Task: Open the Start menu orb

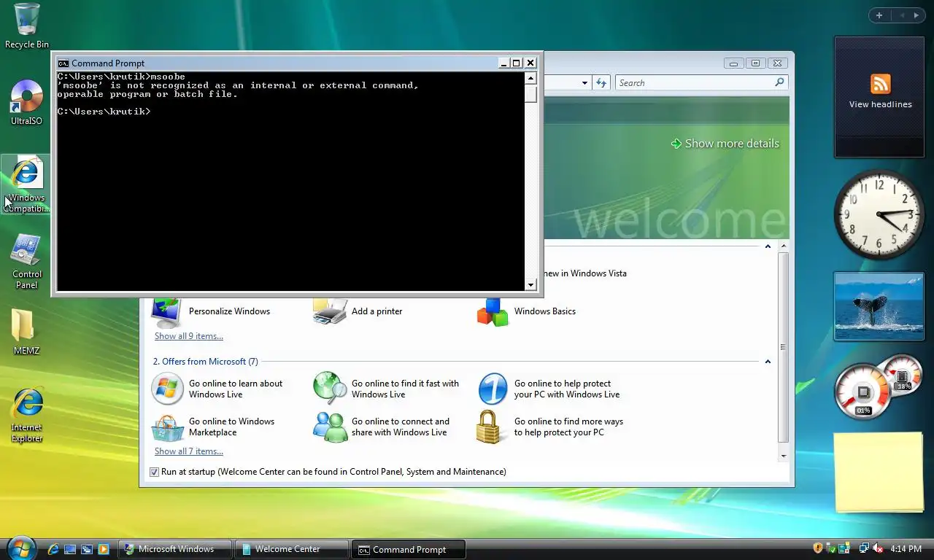Action: click(20, 548)
